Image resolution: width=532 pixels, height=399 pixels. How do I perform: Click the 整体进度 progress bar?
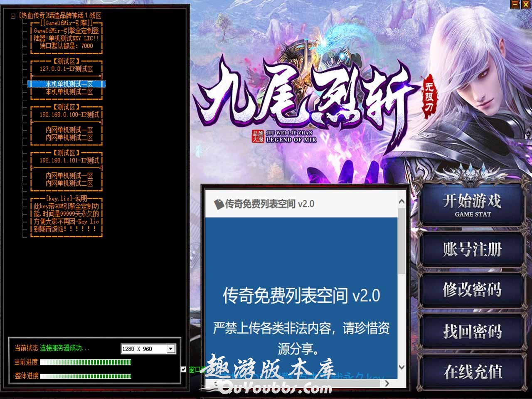[x=86, y=376]
